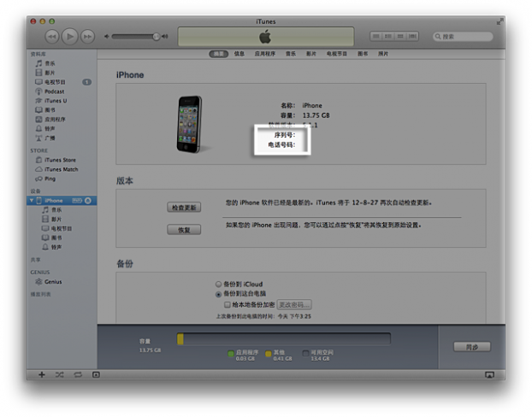Click the plus icon to add playlist

point(42,374)
